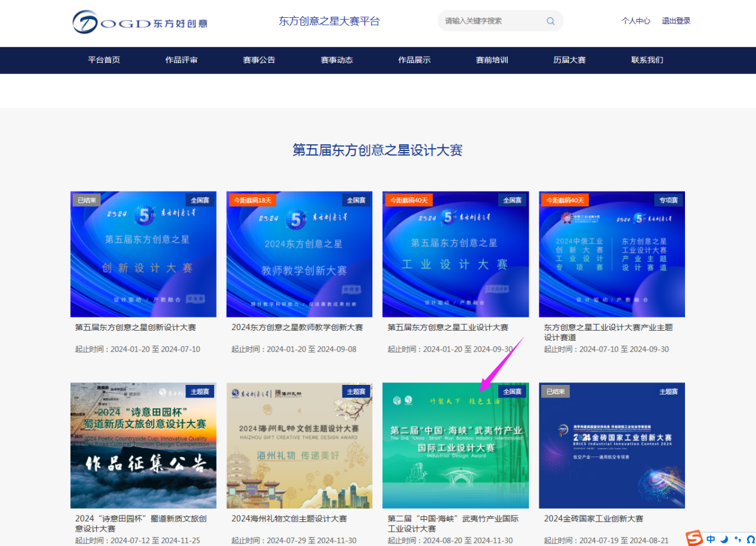This screenshot has height=546, width=756.
Task: Toggle the Sogou moon half-width icon
Action: click(724, 539)
